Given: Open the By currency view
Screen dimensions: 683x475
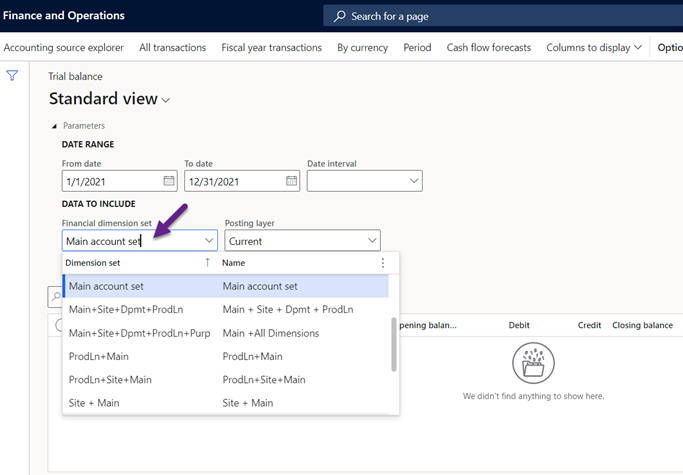Looking at the screenshot, I should coord(362,48).
